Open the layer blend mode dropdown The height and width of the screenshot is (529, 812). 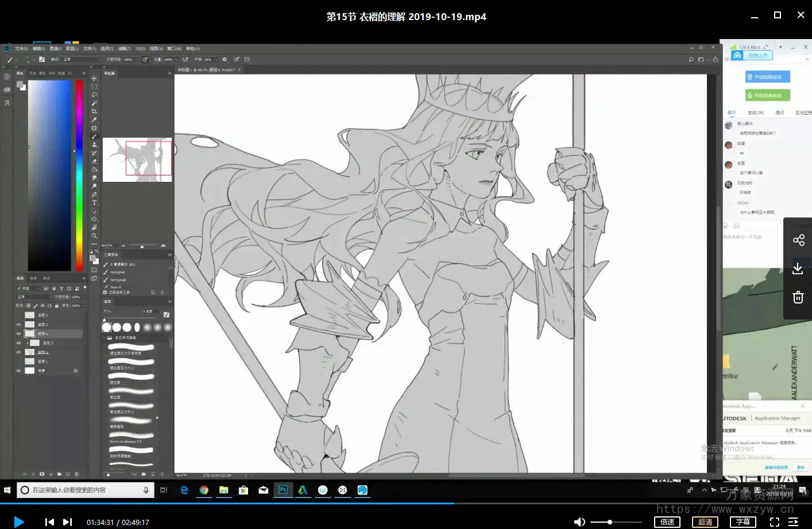point(33,297)
